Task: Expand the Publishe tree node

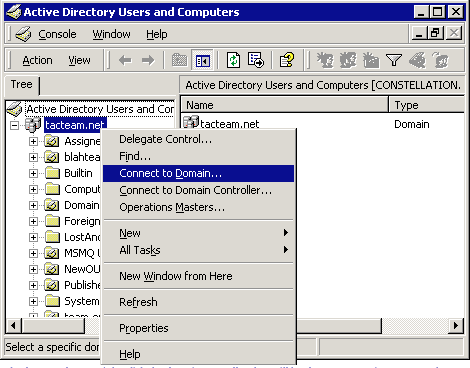Action: click(33, 285)
